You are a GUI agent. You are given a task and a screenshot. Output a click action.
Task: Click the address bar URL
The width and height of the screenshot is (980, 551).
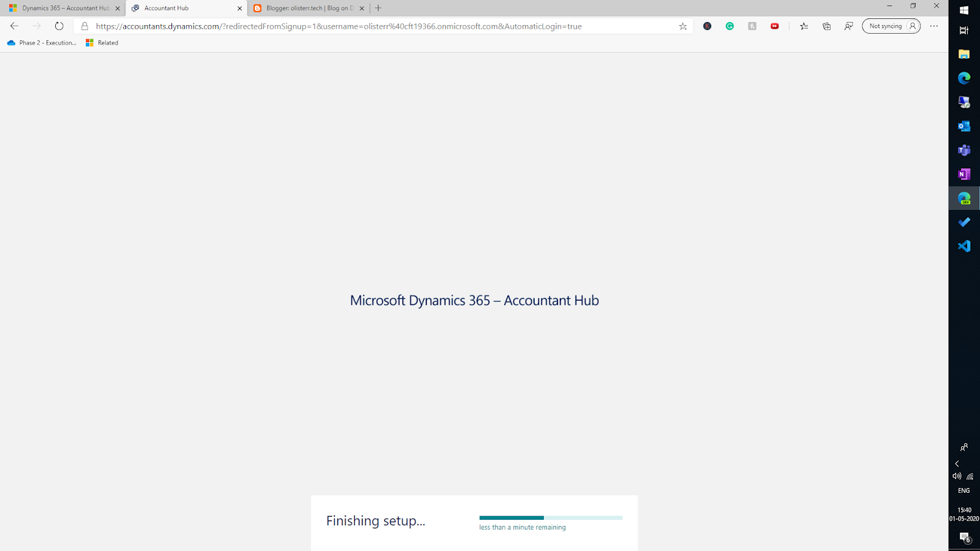tap(339, 26)
